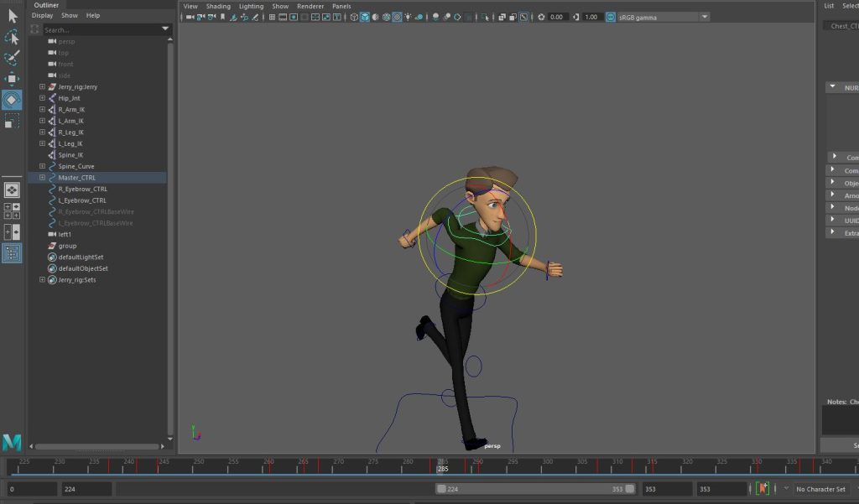The width and height of the screenshot is (859, 504).
Task: Open the List menu in Attribute Editor
Action: [x=829, y=6]
